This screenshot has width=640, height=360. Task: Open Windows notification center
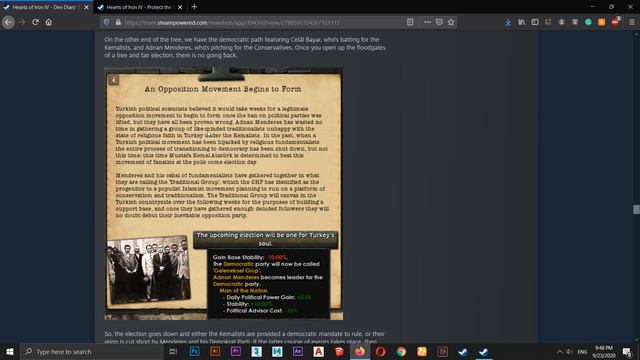(627, 351)
